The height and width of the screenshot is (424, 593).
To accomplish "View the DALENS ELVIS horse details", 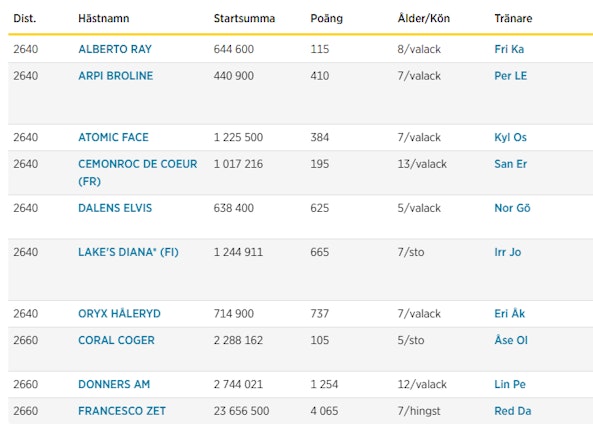I will coord(115,208).
